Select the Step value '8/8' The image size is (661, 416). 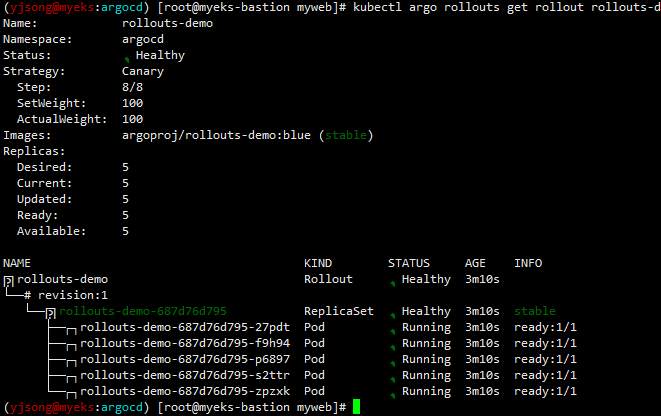coord(132,87)
